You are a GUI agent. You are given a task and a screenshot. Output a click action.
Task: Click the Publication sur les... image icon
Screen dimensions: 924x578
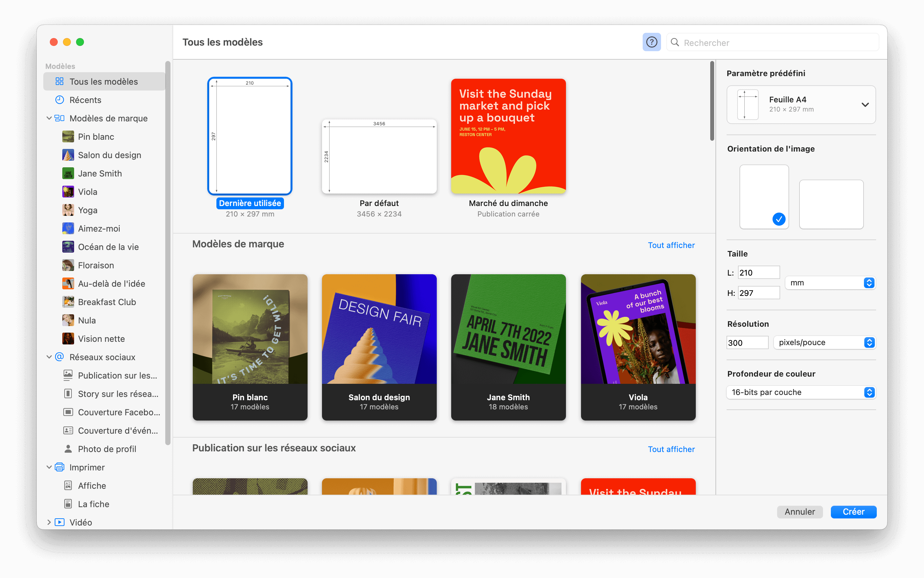68,375
